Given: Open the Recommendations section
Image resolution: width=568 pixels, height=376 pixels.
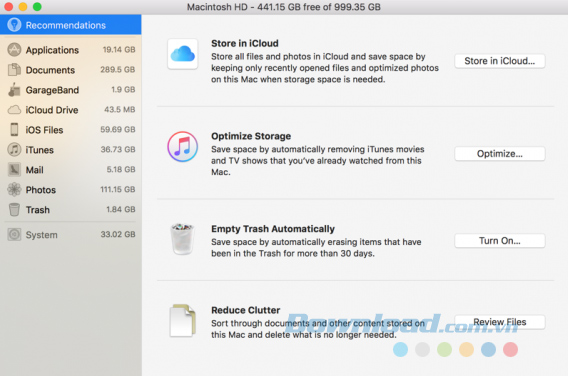Looking at the screenshot, I should (71, 25).
